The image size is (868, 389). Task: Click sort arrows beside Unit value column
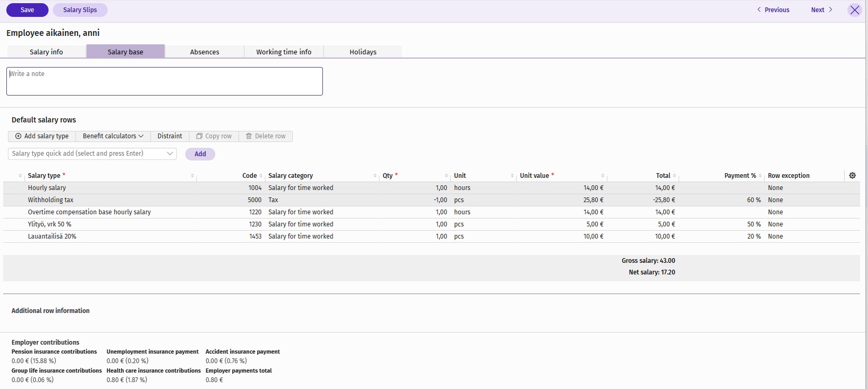[603, 176]
